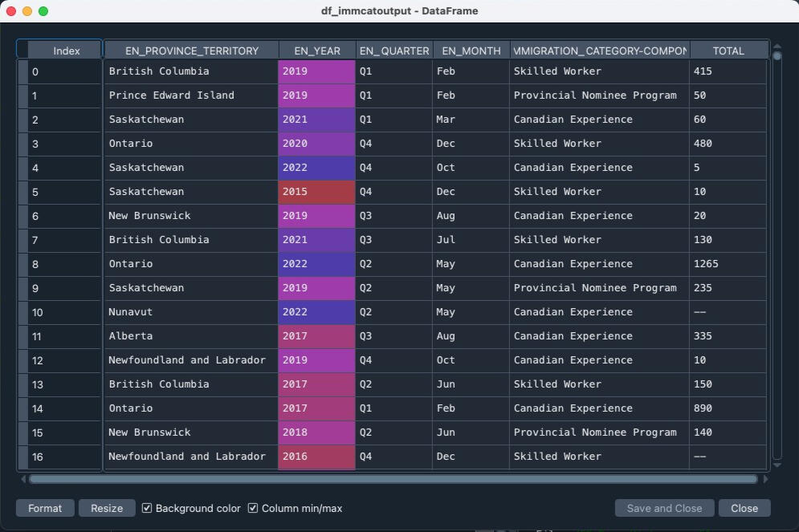Click the TOTAL column header
The width and height of the screenshot is (799, 532).
[728, 51]
